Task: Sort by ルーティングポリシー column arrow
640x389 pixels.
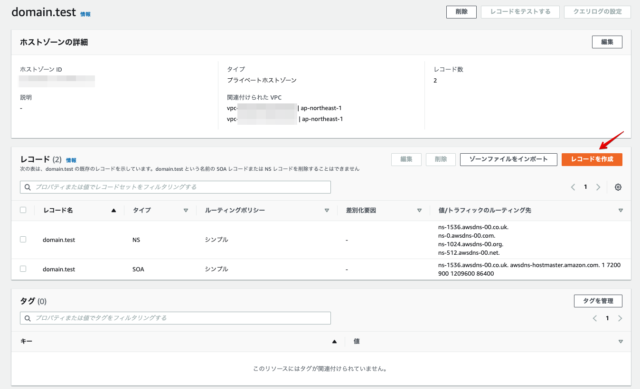Action: pos(327,211)
